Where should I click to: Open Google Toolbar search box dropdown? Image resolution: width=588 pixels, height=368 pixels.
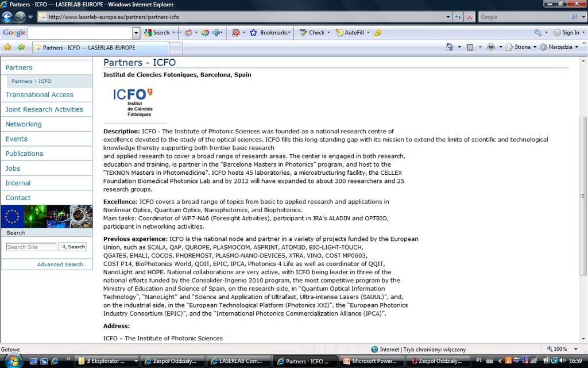pos(136,33)
